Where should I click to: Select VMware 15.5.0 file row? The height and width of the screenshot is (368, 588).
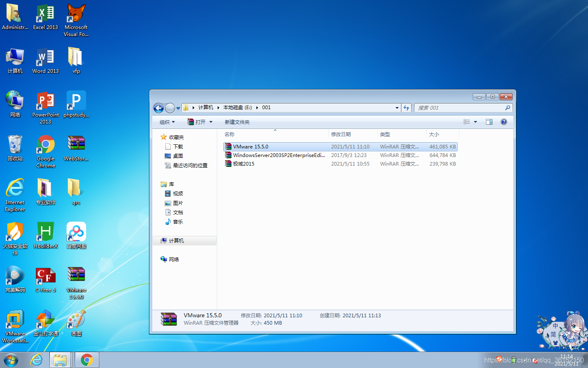(341, 146)
